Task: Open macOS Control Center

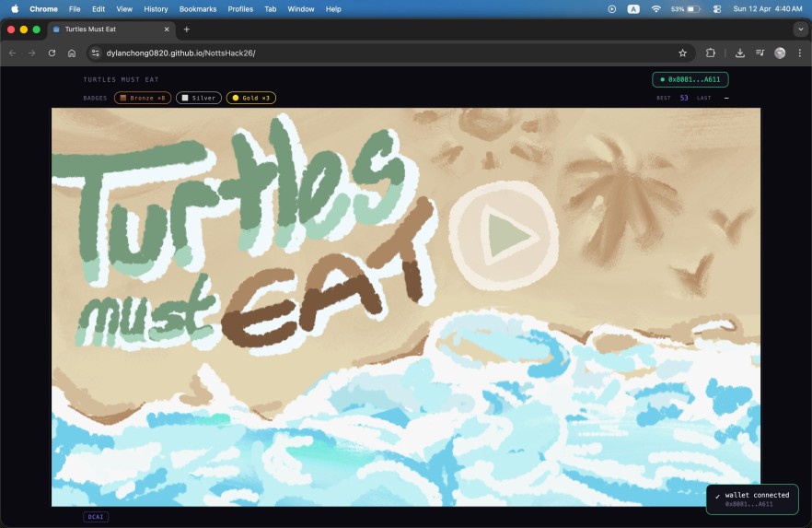Action: (716, 9)
